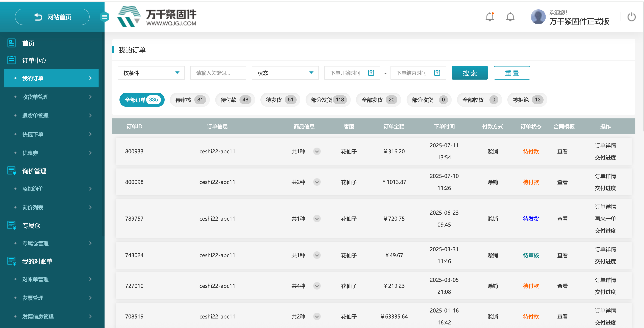Screen dimensions: 644x328
Task: Click the 万千紧固件 company logo
Action: pos(157,17)
